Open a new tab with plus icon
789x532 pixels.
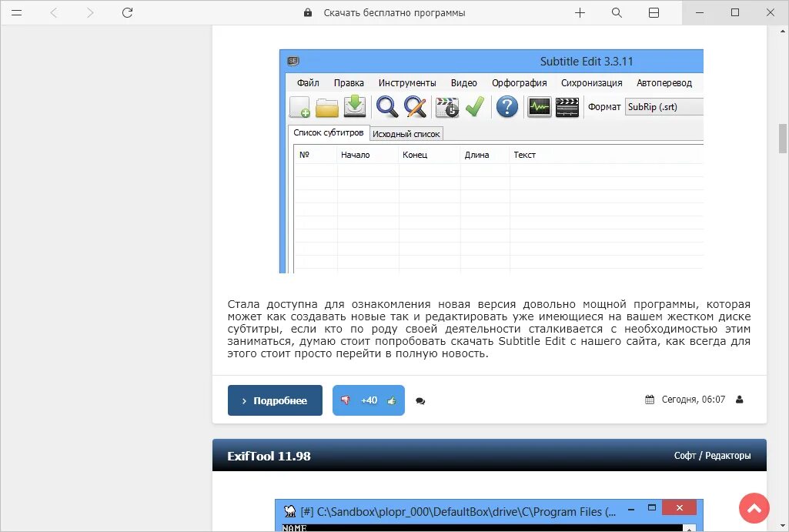580,12
